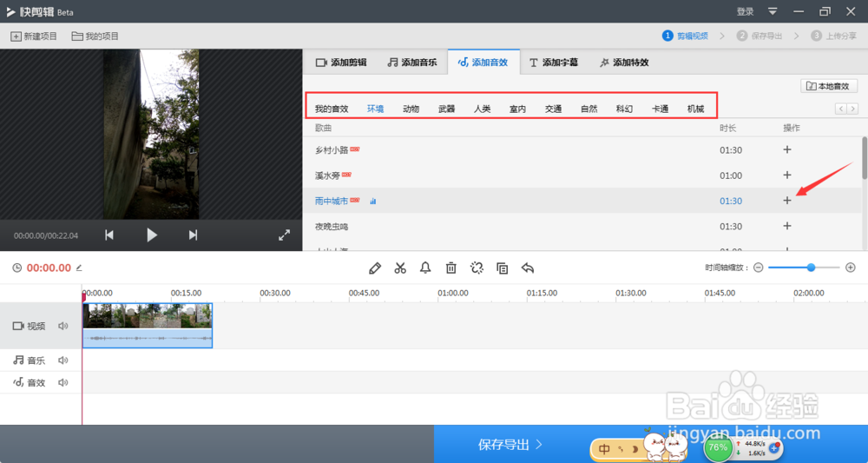Click the dashed-circle icon in timeline toolbar

tap(477, 268)
